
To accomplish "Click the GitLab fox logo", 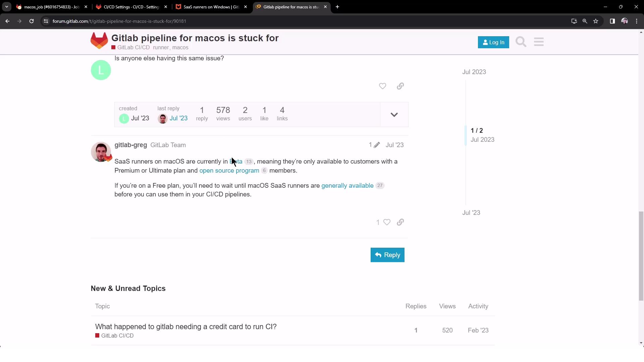I will [x=99, y=41].
